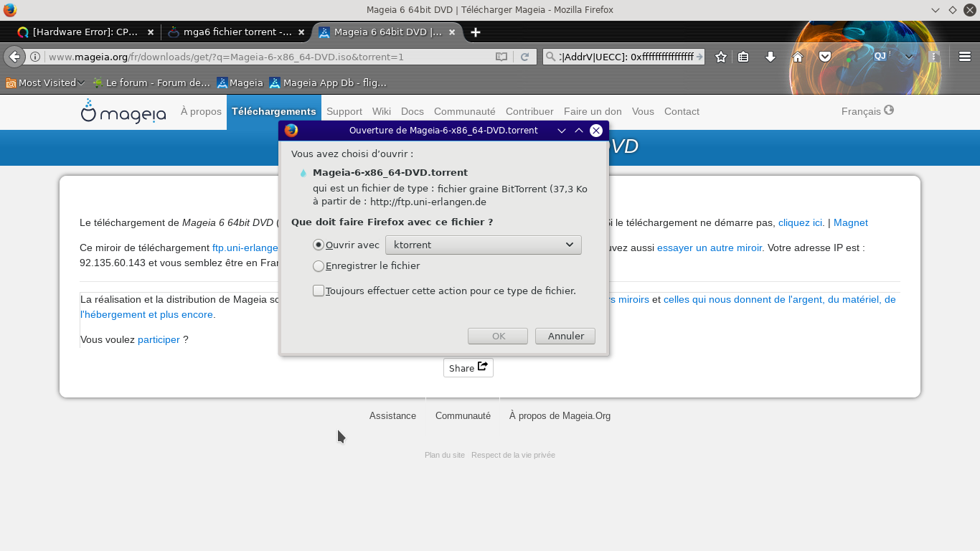980x551 pixels.
Task: Click the Firefox icon in dialog title bar
Action: (291, 130)
